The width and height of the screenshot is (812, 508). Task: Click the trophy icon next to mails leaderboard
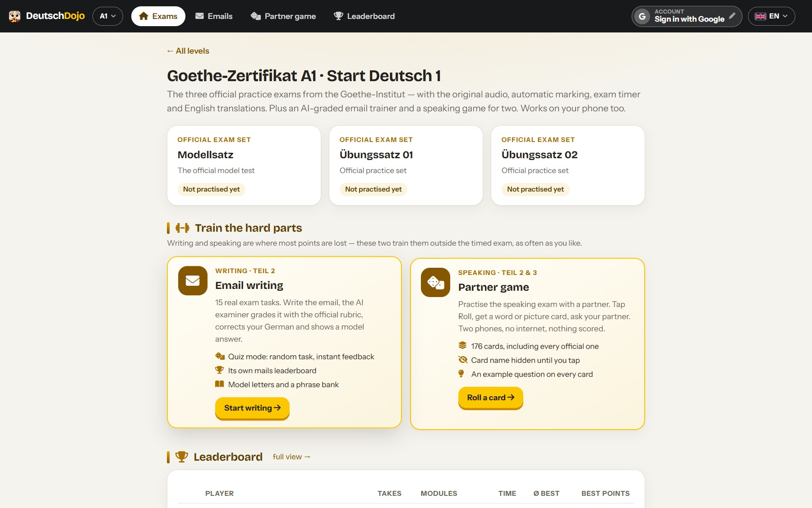click(220, 370)
